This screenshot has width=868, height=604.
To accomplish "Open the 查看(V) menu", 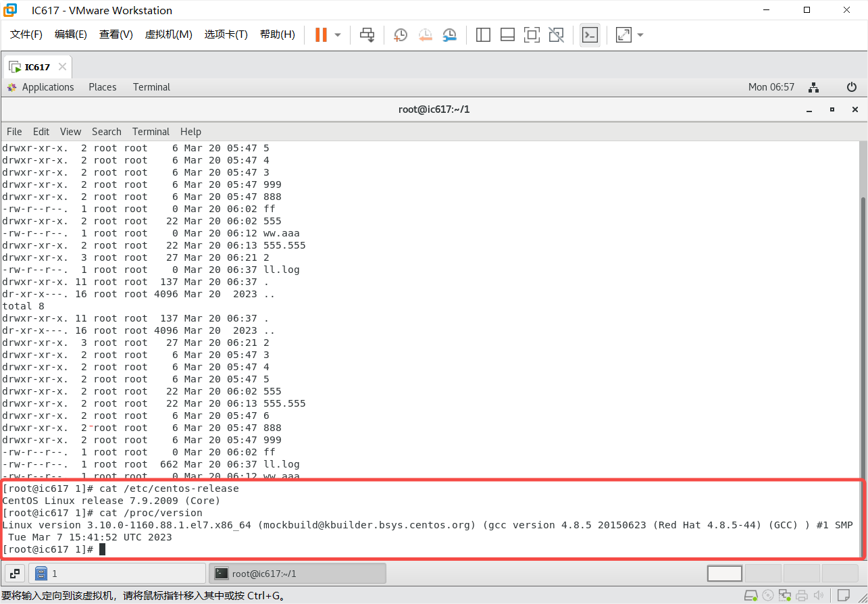I will point(116,34).
